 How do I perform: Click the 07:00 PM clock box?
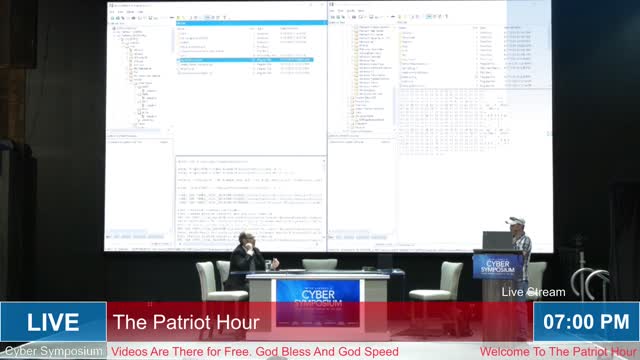587,322
